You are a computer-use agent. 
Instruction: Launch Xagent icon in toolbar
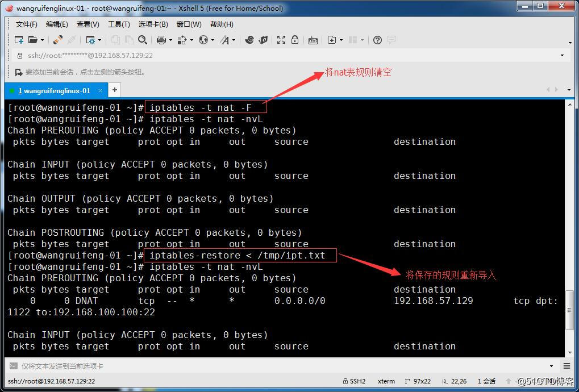(x=263, y=40)
